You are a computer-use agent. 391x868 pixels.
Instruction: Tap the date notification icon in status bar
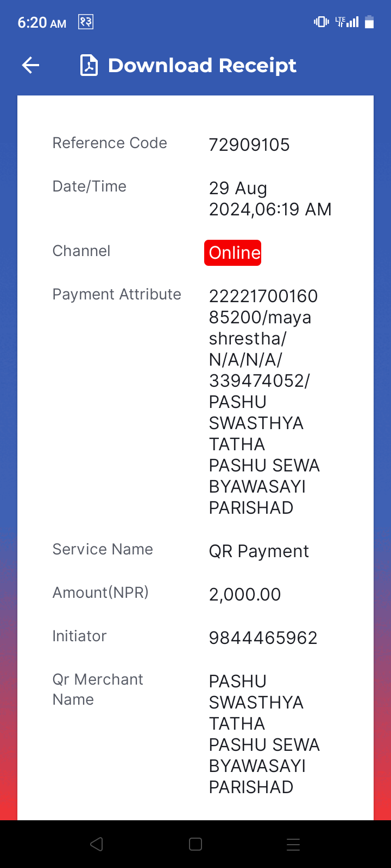[x=86, y=22]
